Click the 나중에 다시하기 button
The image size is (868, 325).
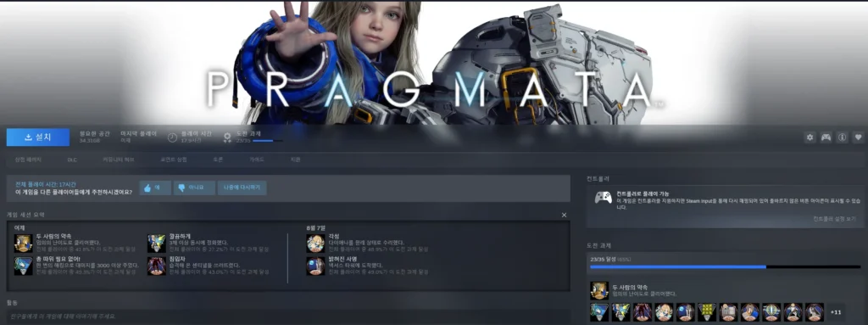click(x=242, y=188)
